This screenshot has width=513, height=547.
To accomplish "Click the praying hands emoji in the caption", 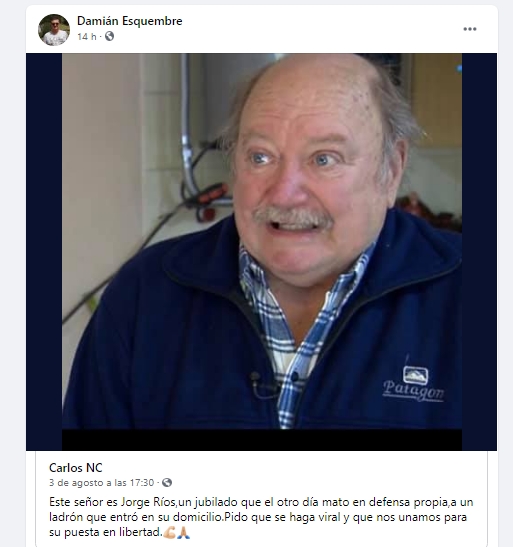I will (183, 532).
